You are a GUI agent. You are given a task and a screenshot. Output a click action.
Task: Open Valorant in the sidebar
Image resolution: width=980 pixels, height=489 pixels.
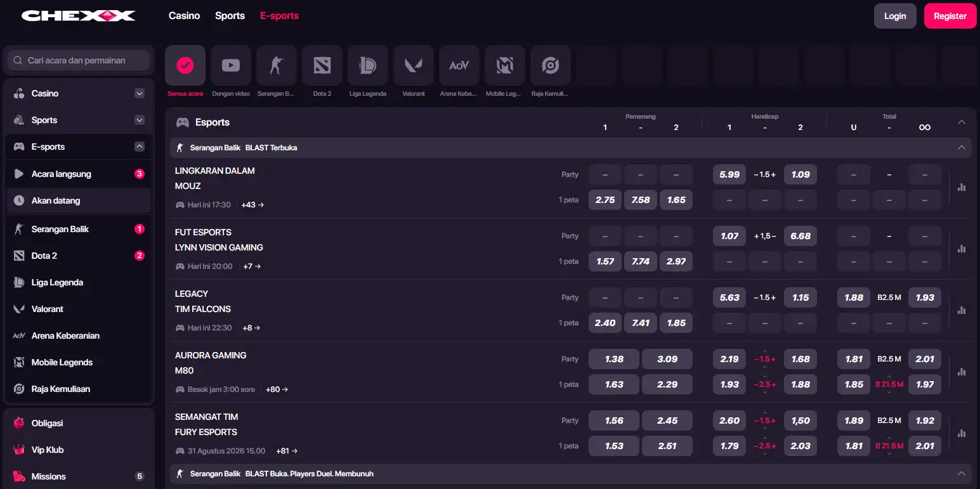pyautogui.click(x=79, y=309)
